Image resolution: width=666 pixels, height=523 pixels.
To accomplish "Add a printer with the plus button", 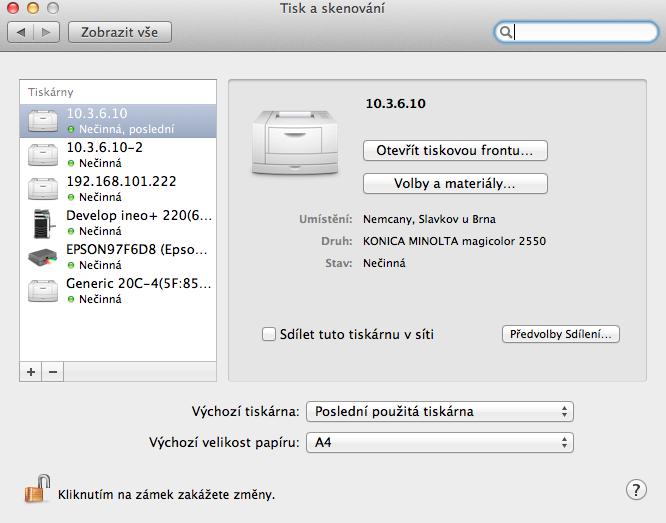I will (x=31, y=372).
